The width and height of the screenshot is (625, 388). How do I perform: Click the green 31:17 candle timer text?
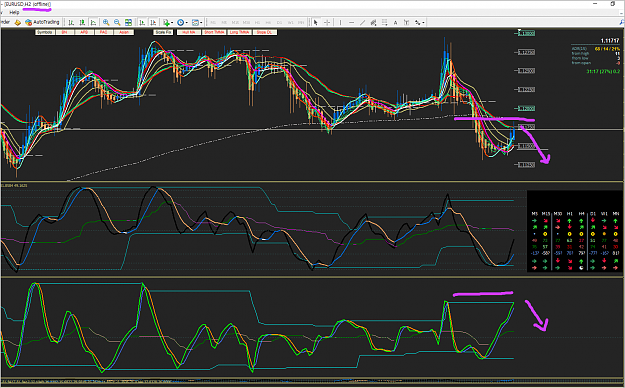pyautogui.click(x=603, y=71)
